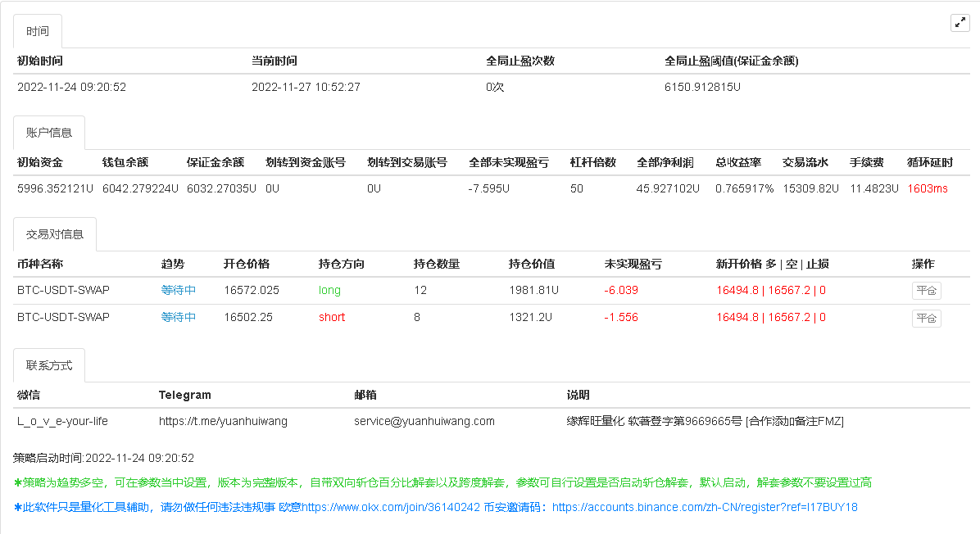Image resolution: width=980 pixels, height=534 pixels.
Task: Open the 账户信息 tab
Action: click(x=48, y=132)
